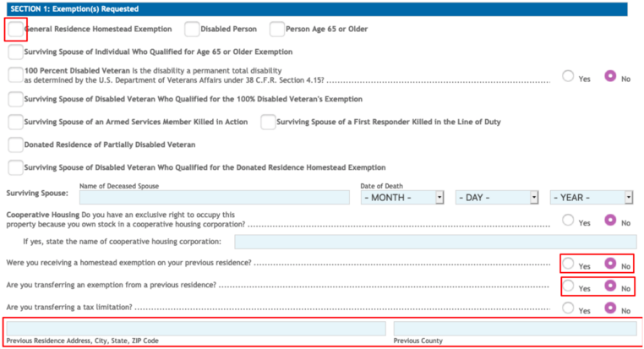Check Surviving Spouse of First Responder box
This screenshot has width=644, height=349.
point(268,122)
